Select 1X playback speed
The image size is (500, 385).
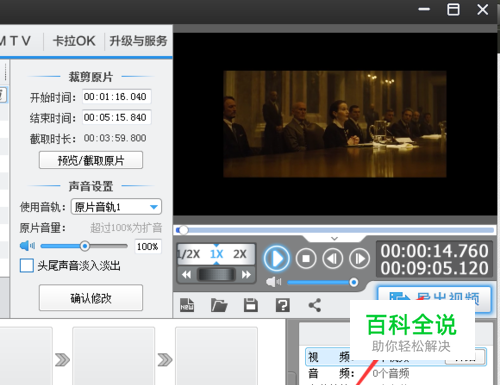[x=216, y=254]
